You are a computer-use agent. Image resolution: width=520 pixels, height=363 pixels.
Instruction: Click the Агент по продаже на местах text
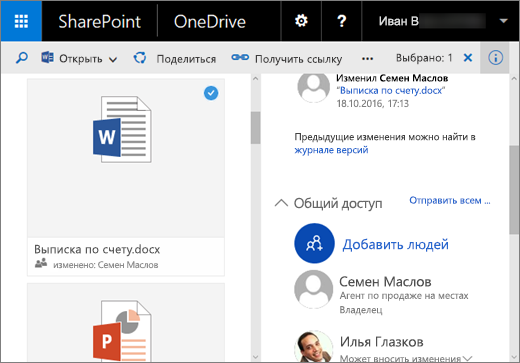pos(404,296)
